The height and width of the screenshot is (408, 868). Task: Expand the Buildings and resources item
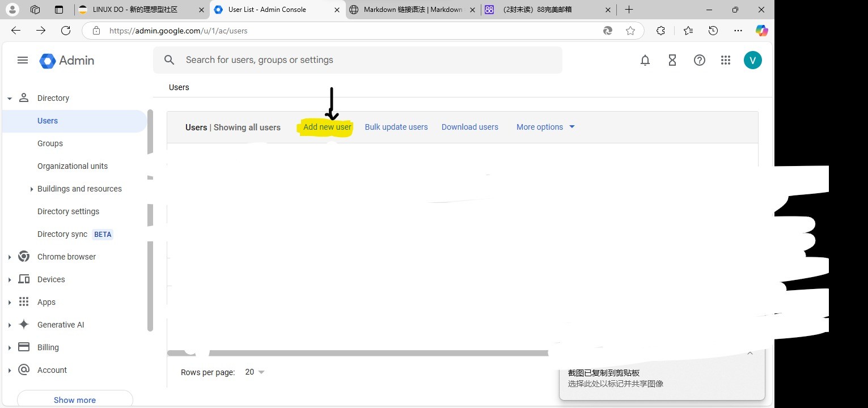pos(32,189)
